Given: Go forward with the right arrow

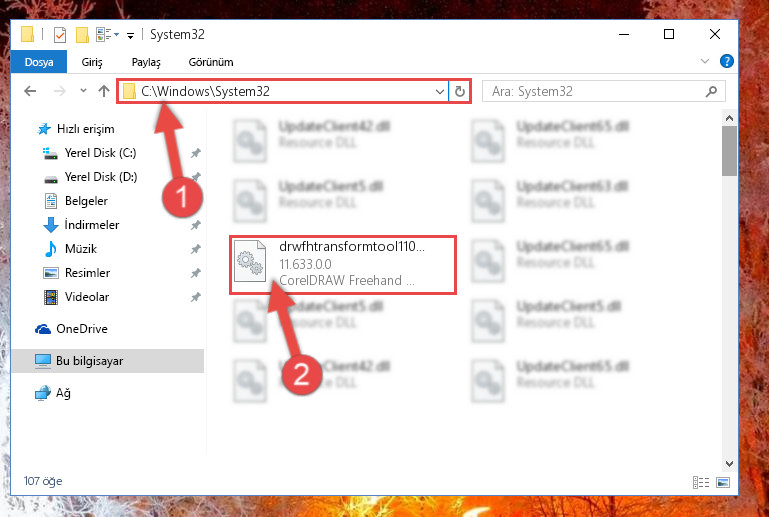Looking at the screenshot, I should pyautogui.click(x=59, y=91).
